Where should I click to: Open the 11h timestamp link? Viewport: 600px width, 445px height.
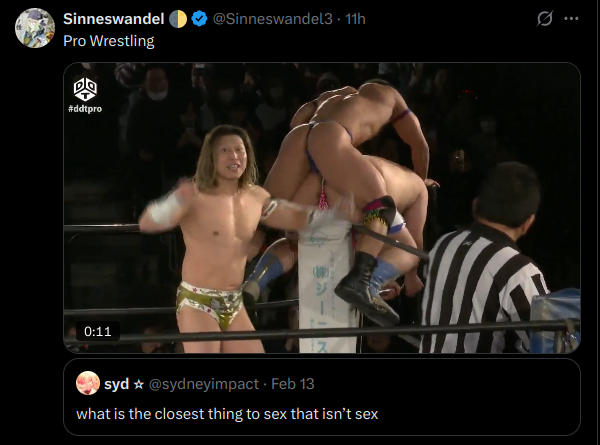355,19
